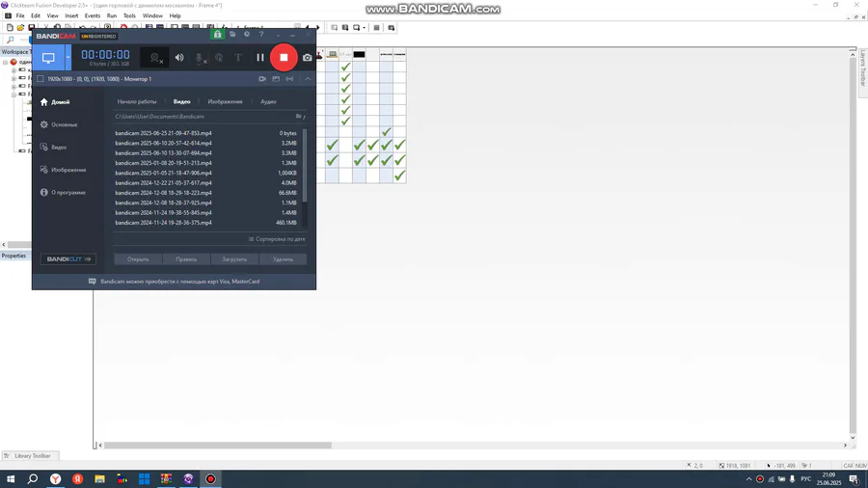Open Домой section in Bandicam sidebar
868x488 pixels.
55,102
